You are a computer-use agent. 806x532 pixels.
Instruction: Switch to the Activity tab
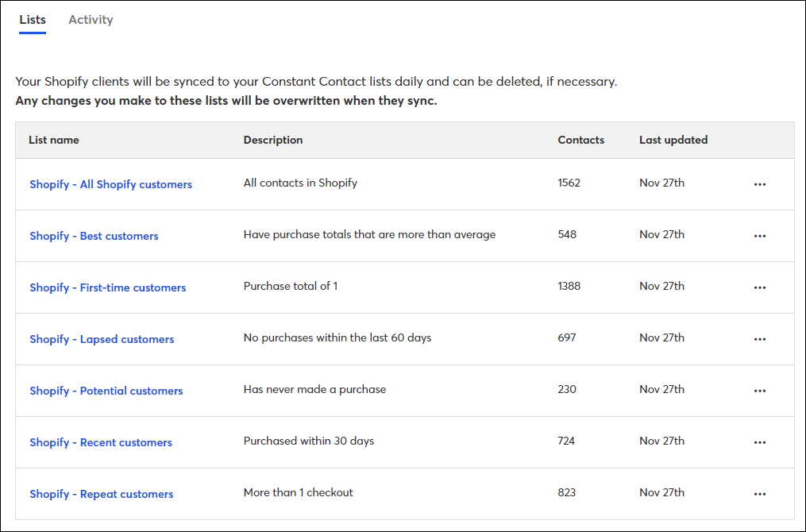[x=91, y=20]
